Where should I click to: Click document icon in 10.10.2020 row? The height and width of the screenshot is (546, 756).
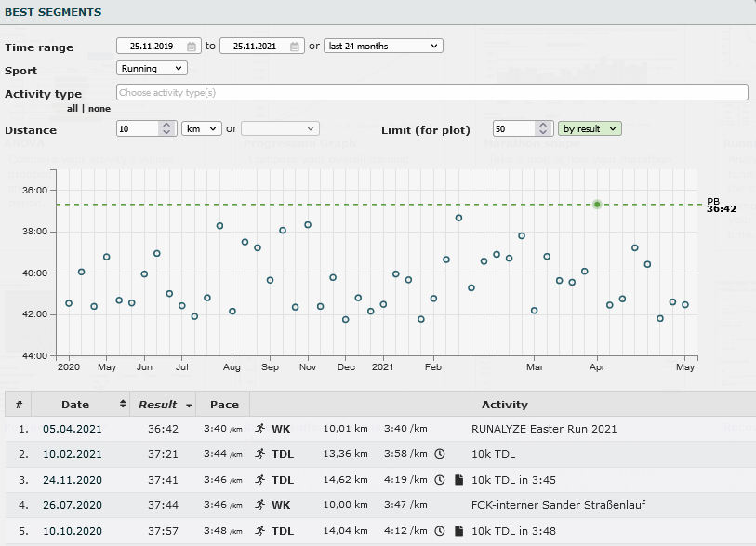point(458,531)
